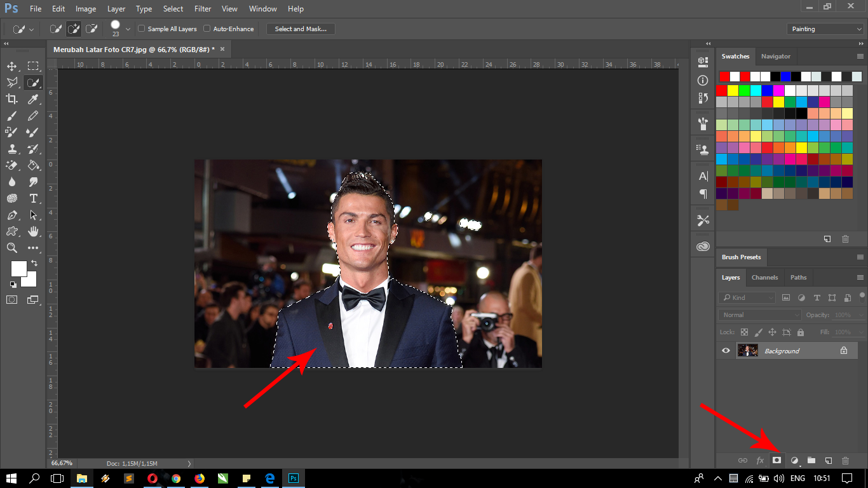The height and width of the screenshot is (488, 868).
Task: Select the Blur tool
Action: (11, 182)
